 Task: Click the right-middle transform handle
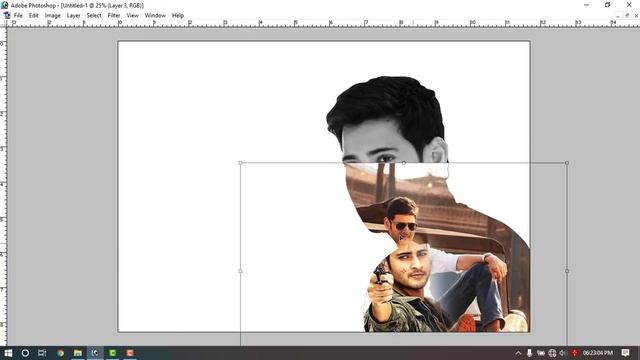pyautogui.click(x=567, y=271)
